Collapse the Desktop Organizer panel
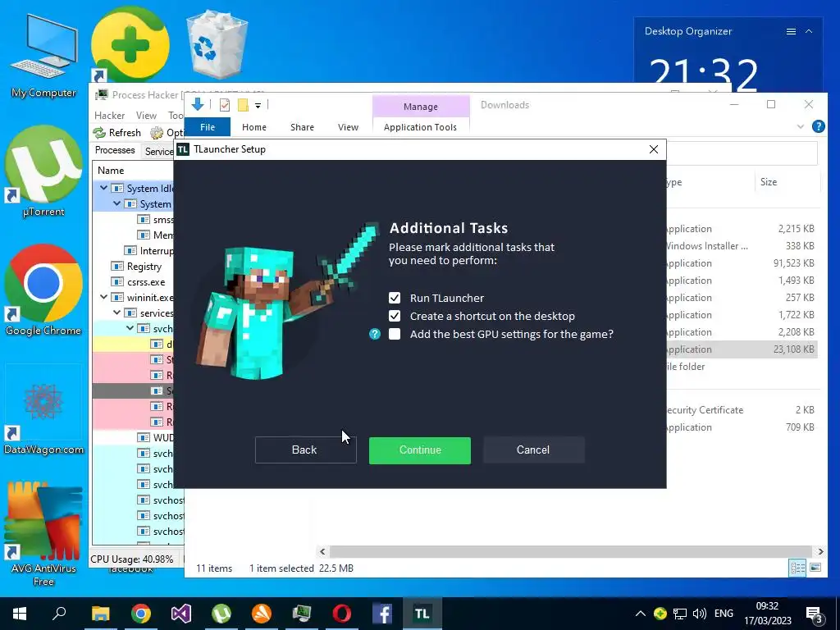Screen dimensions: 840x630 tap(809, 32)
